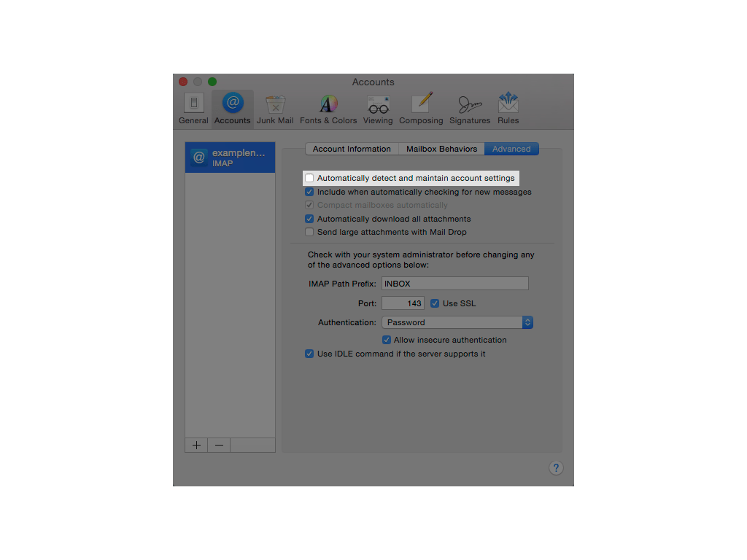
Task: Add a new account with plus button
Action: click(196, 445)
